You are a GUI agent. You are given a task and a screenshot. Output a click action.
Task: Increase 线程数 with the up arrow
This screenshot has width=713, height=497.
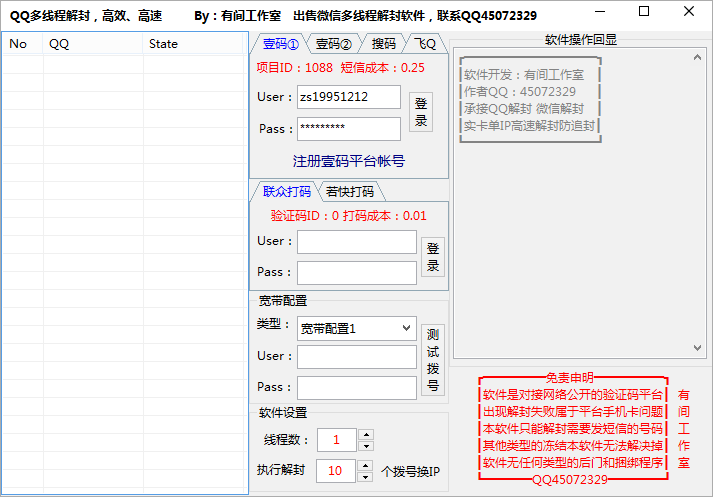(x=365, y=435)
